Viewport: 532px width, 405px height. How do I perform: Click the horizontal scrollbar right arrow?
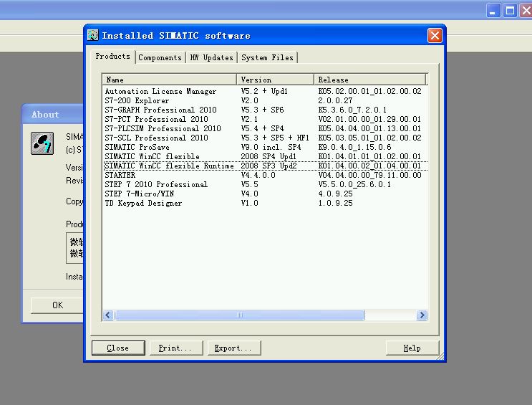pyautogui.click(x=422, y=315)
